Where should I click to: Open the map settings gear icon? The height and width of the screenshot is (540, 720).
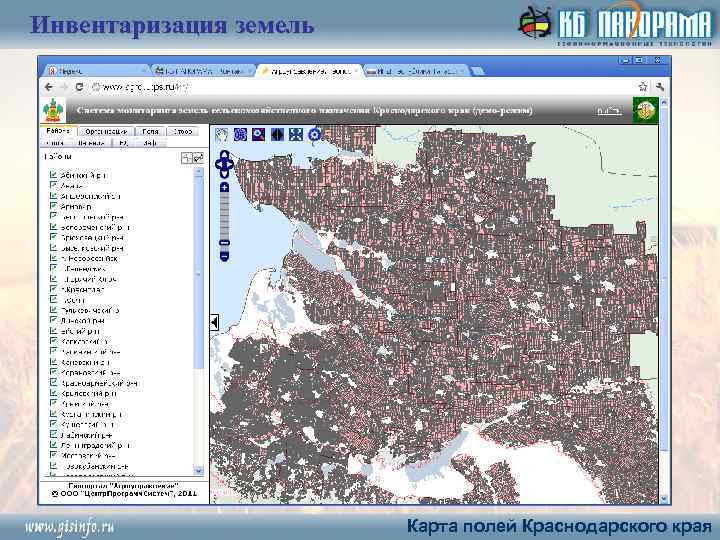pyautogui.click(x=315, y=135)
